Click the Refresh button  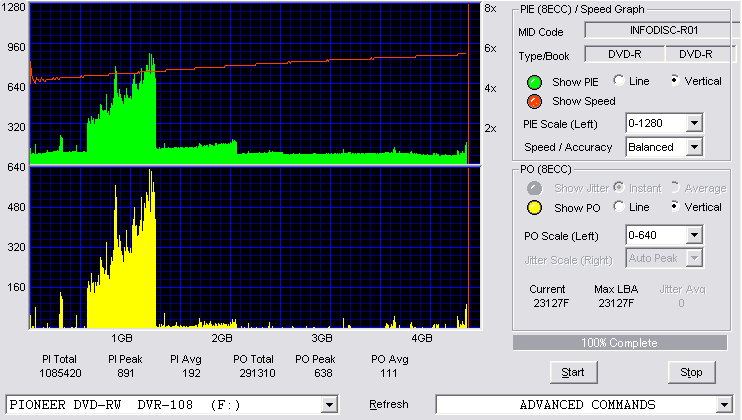click(389, 404)
